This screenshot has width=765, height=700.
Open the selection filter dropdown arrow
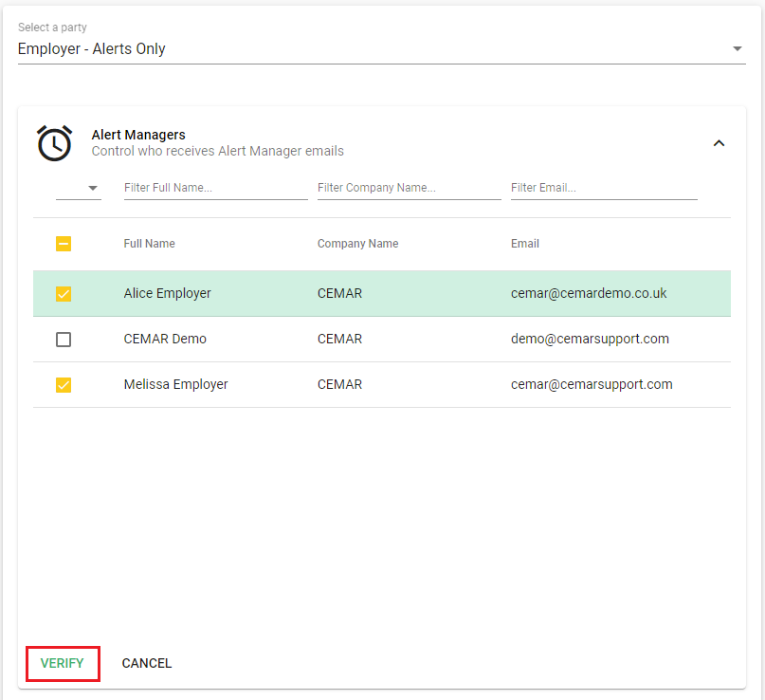tap(93, 188)
